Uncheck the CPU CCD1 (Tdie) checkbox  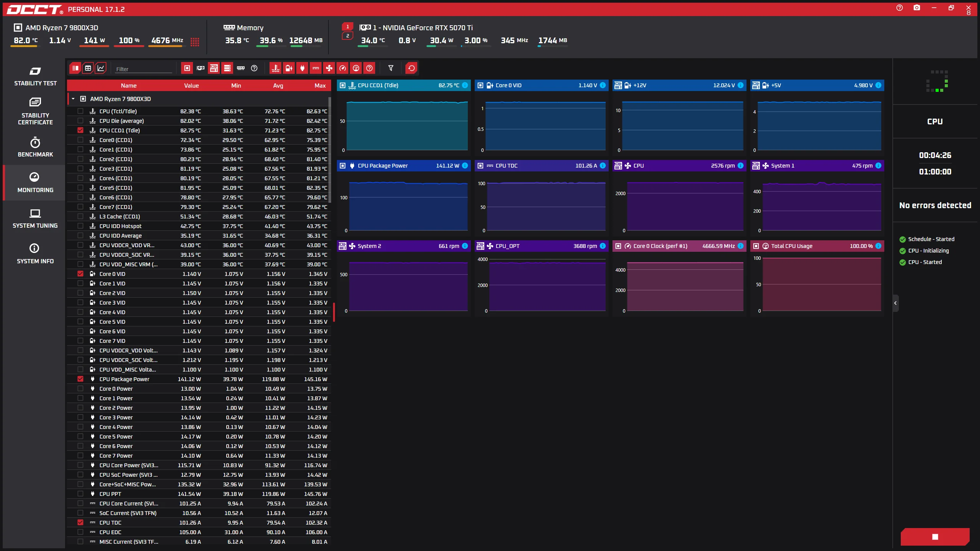pyautogui.click(x=80, y=130)
